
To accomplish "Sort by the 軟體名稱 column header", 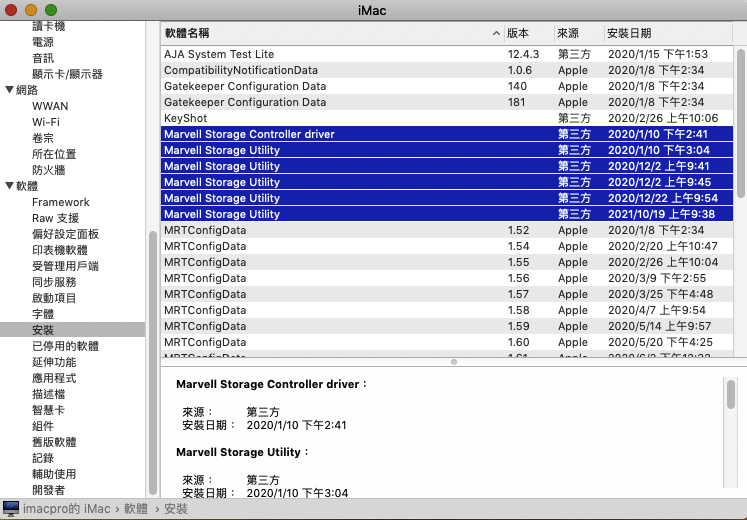I will (333, 33).
